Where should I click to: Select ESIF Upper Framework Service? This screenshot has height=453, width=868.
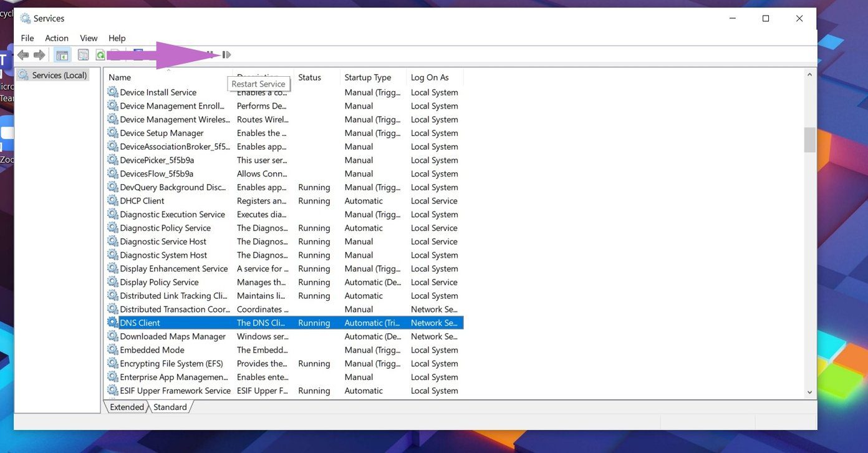click(x=284, y=391)
